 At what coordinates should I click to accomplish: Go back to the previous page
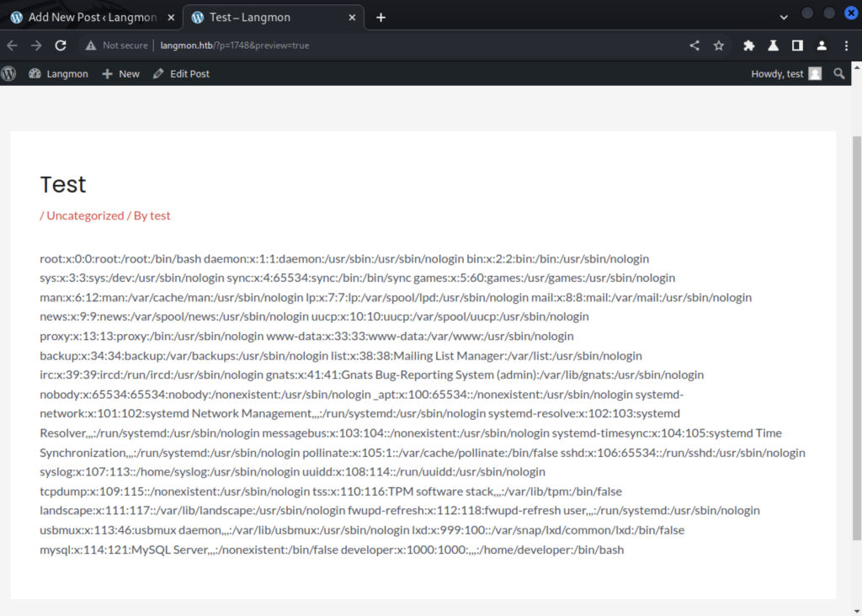[12, 45]
